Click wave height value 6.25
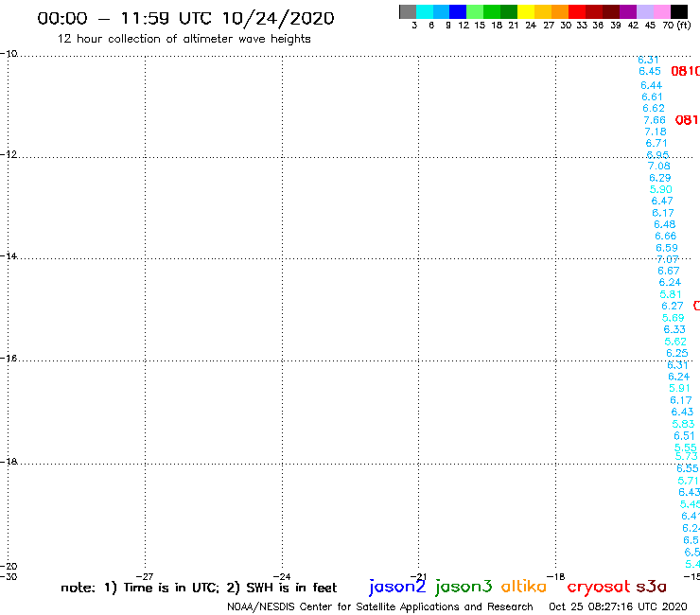This screenshot has width=700, height=615. click(x=677, y=353)
